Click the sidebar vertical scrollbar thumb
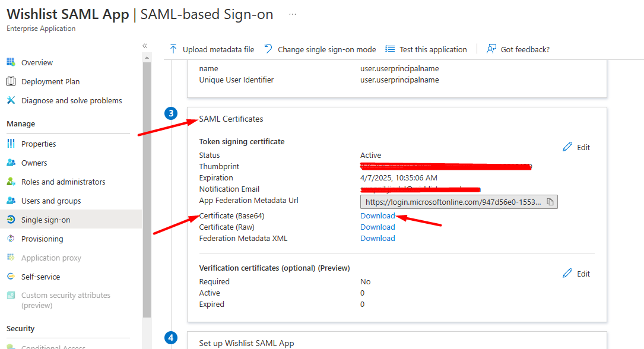The image size is (644, 349). (147, 190)
